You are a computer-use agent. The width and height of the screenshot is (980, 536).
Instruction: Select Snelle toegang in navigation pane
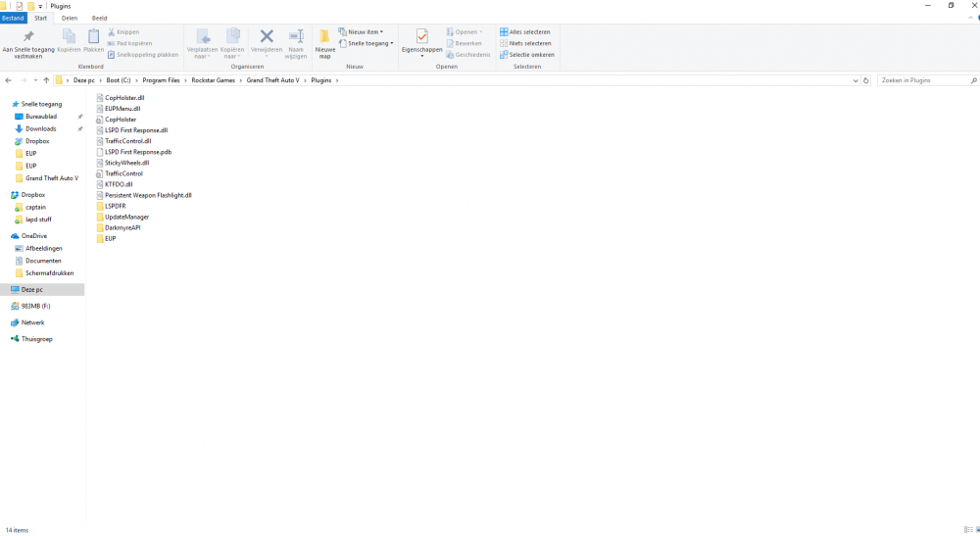tap(41, 104)
